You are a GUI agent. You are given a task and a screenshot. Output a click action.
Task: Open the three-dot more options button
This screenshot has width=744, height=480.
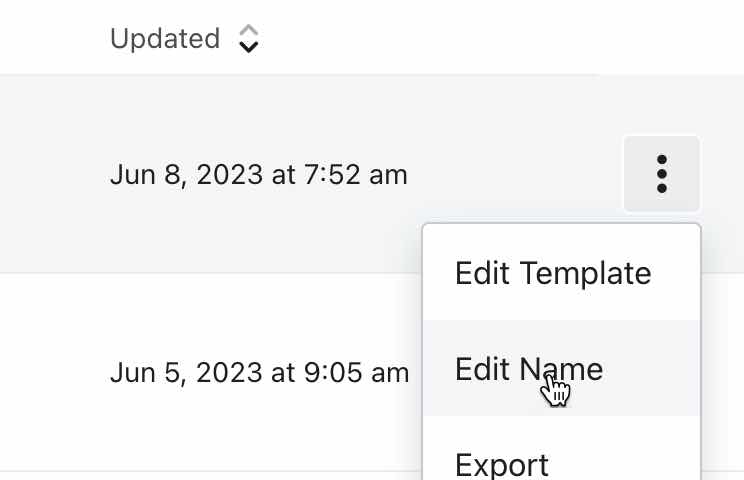pos(661,174)
